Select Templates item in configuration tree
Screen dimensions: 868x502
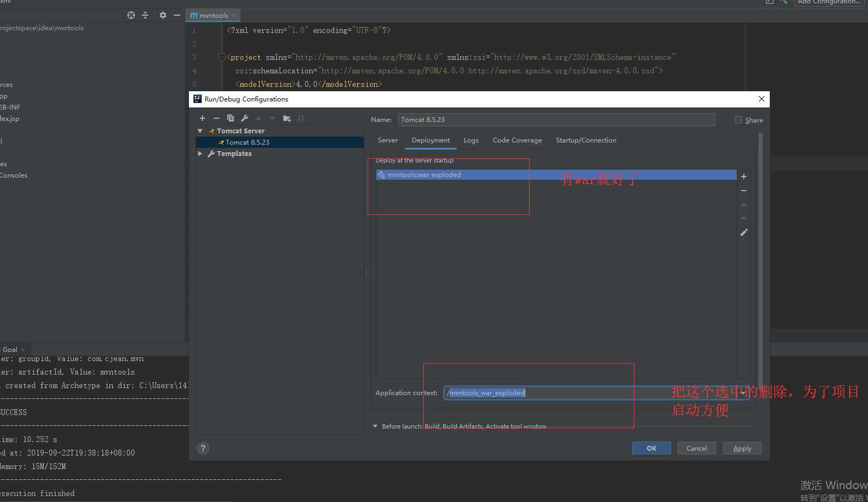(234, 154)
